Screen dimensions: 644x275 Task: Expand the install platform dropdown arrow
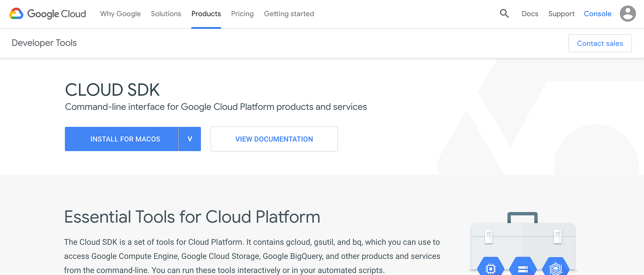coord(190,139)
